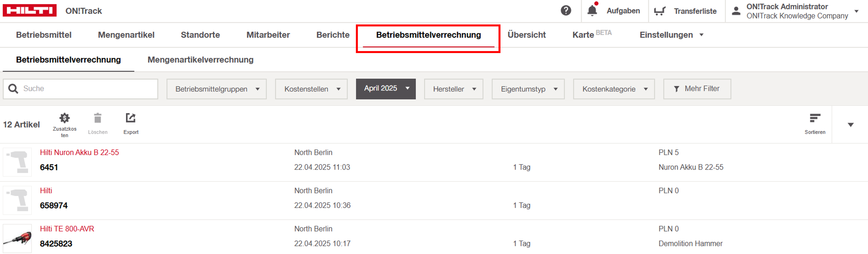Click the notification bell icon
This screenshot has width=868, height=254.
click(592, 11)
